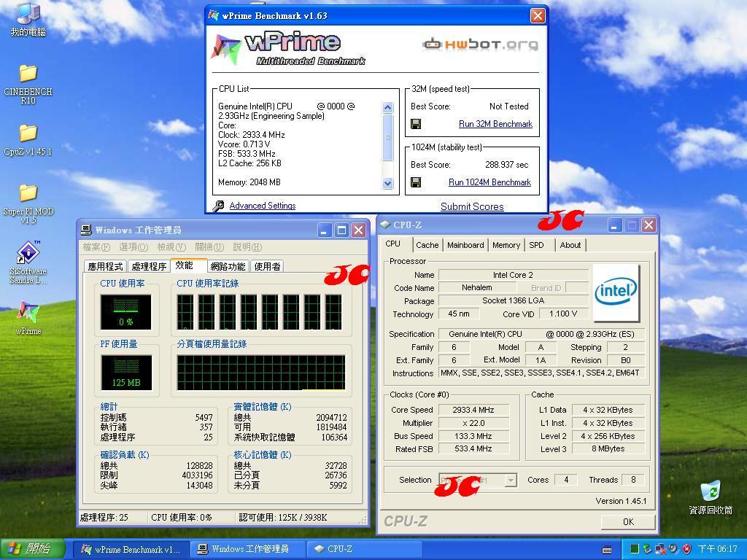Click the HWBOT.org logo in wPrime

tap(480, 44)
